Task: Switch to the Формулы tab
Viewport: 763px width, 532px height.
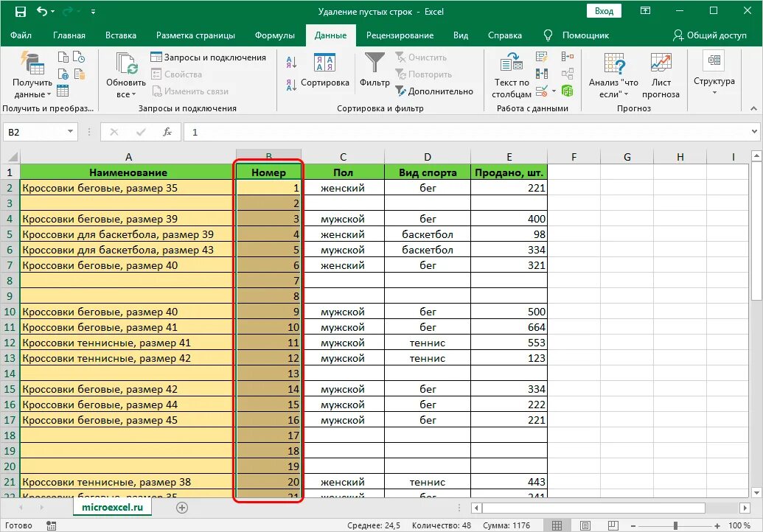Action: coord(275,35)
